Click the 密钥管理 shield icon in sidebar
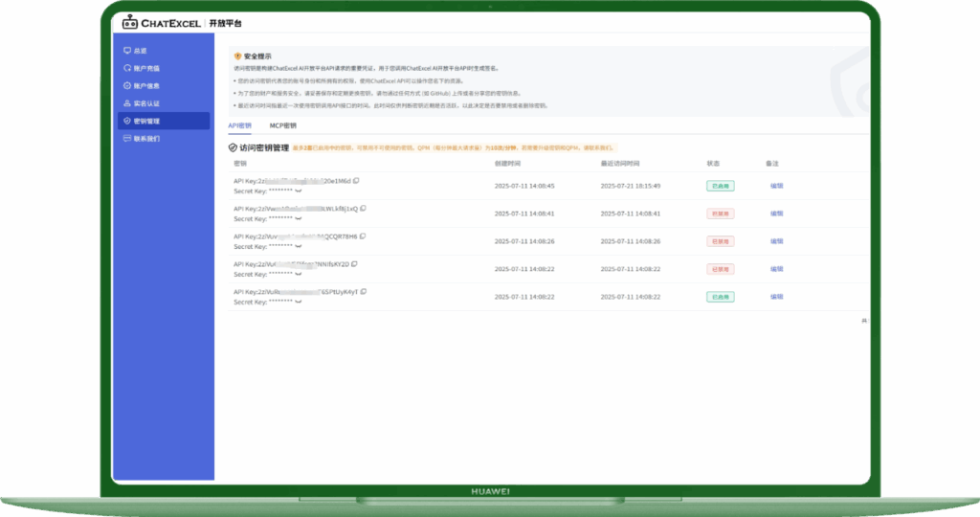The height and width of the screenshot is (517, 980). [x=127, y=121]
